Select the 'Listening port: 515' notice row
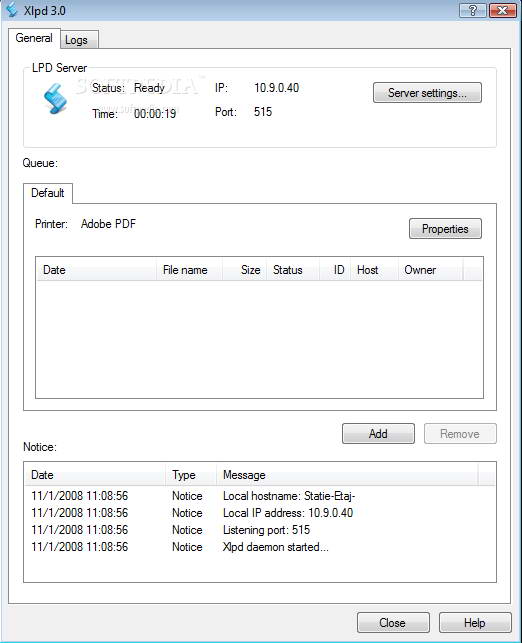 coord(260,530)
